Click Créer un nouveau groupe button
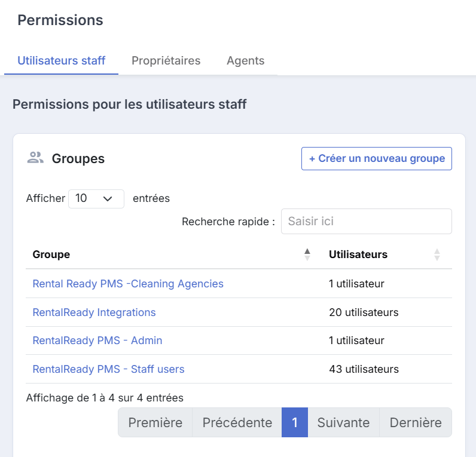 coord(377,158)
